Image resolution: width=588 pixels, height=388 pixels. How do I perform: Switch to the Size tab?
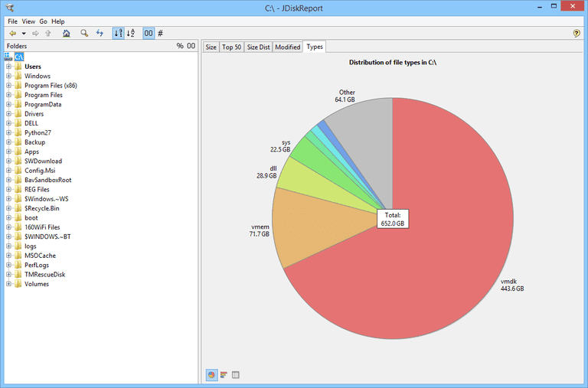(x=211, y=47)
